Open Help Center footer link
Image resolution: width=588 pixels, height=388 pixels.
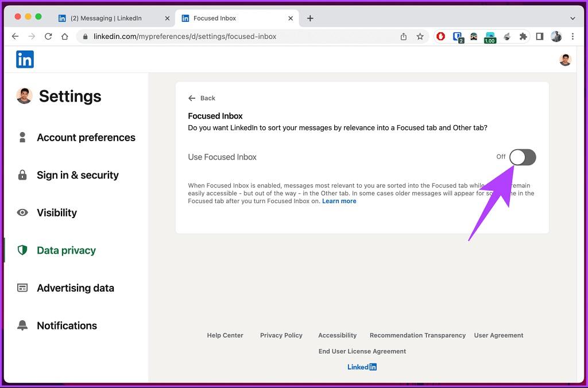pos(225,335)
